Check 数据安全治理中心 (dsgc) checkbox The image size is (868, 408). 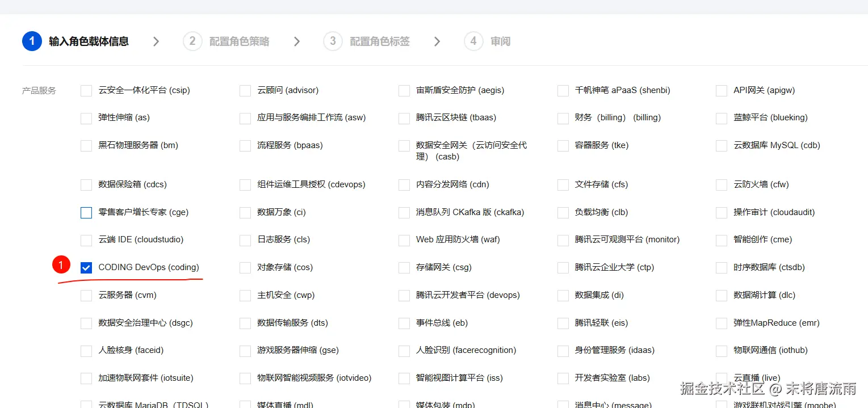(x=86, y=323)
